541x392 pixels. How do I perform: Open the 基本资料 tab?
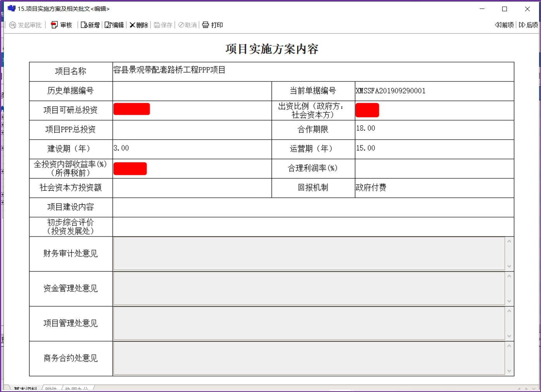(25, 389)
